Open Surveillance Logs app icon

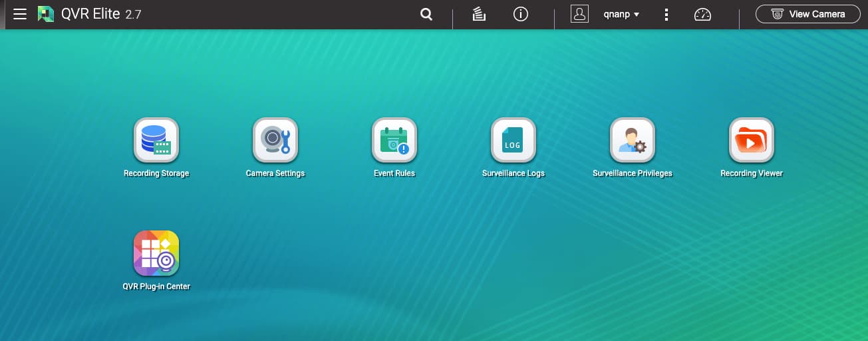coord(513,140)
